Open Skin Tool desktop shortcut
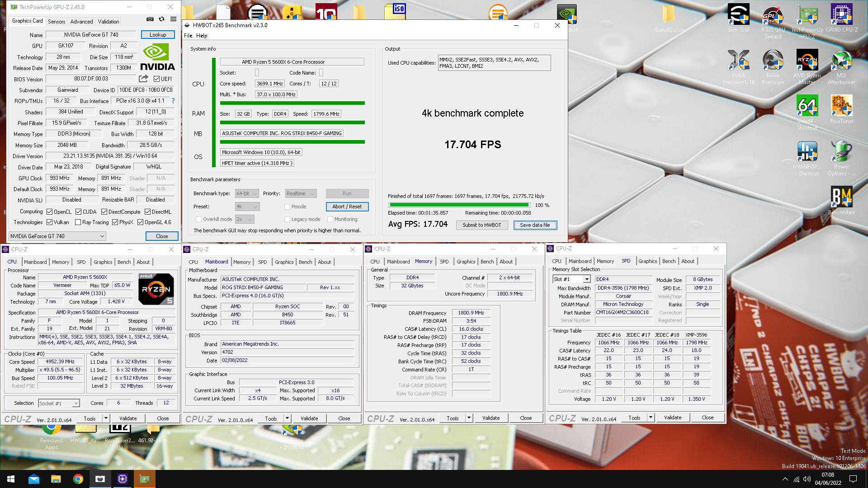Image resolution: width=868 pixels, height=488 pixels. 738,19
